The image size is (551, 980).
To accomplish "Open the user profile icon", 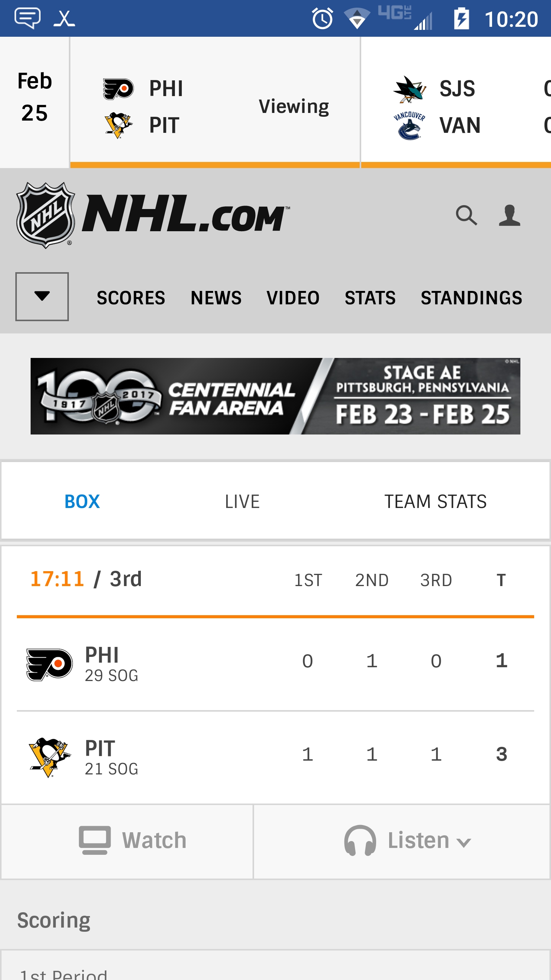I will (x=510, y=216).
